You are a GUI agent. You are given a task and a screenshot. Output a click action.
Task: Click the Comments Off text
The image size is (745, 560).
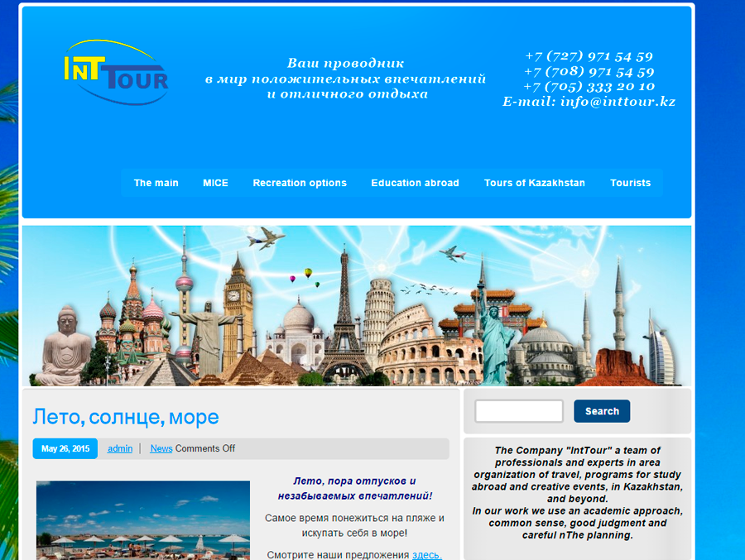pos(204,448)
